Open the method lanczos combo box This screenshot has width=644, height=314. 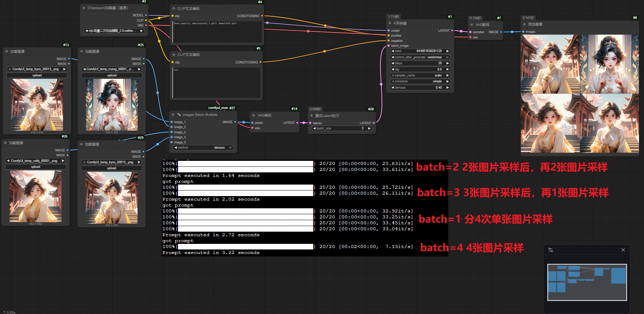tap(203, 148)
